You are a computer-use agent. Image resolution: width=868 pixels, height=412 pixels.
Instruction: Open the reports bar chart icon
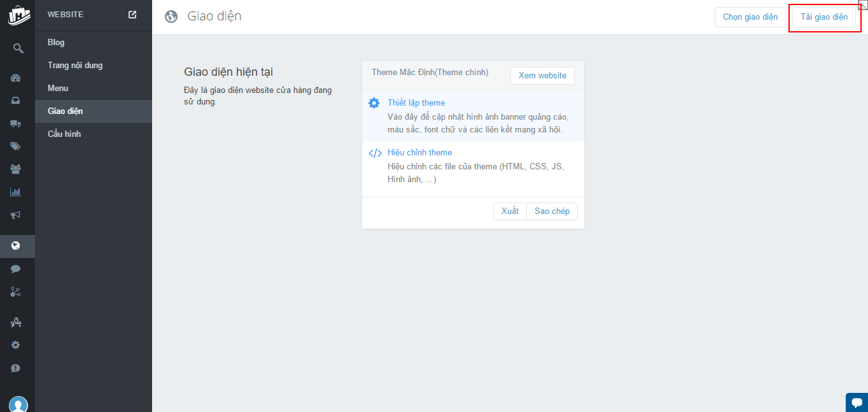click(x=16, y=192)
